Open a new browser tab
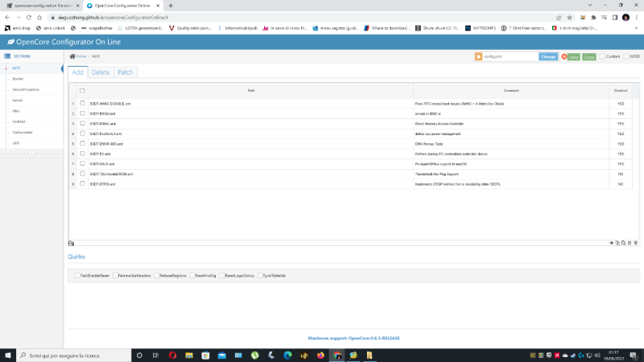Screen dimensions: 644x362 [x=171, y=6]
